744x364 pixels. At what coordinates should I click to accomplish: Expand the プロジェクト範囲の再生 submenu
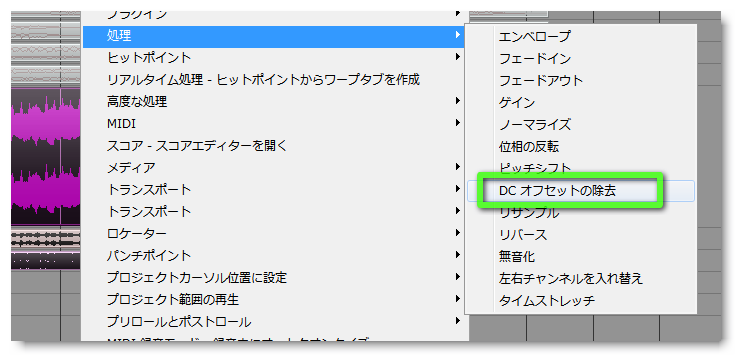coord(275,299)
